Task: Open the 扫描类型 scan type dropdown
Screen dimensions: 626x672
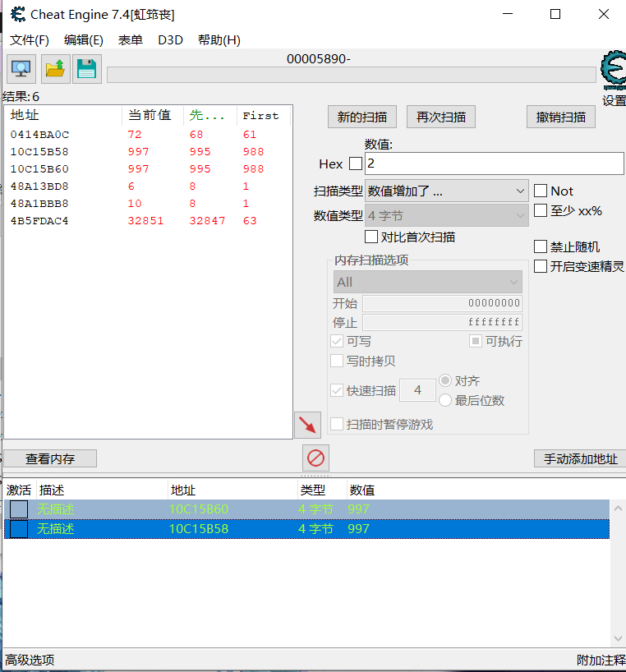Action: pos(446,191)
